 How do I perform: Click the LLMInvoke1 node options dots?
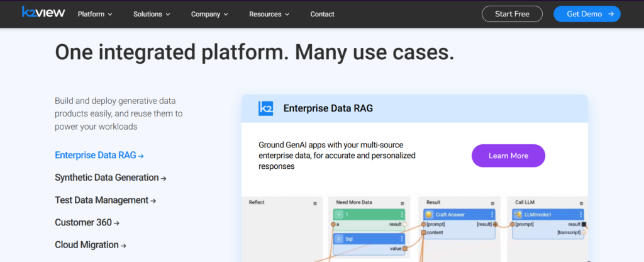click(x=580, y=215)
